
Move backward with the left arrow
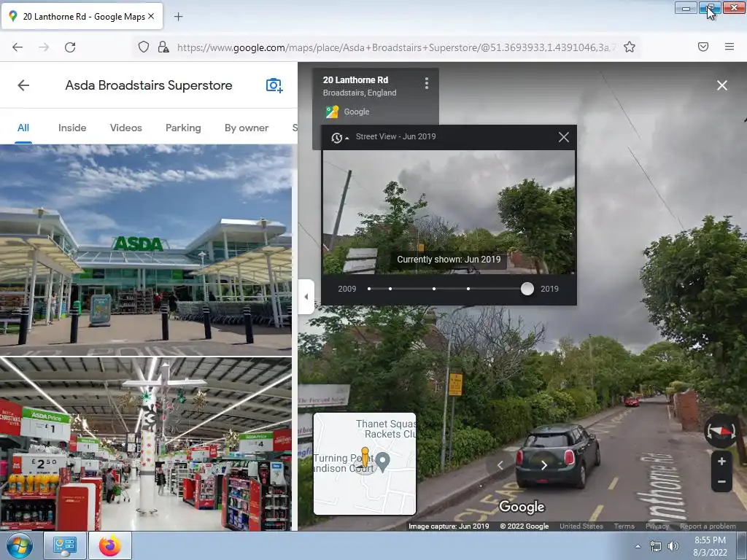click(500, 465)
